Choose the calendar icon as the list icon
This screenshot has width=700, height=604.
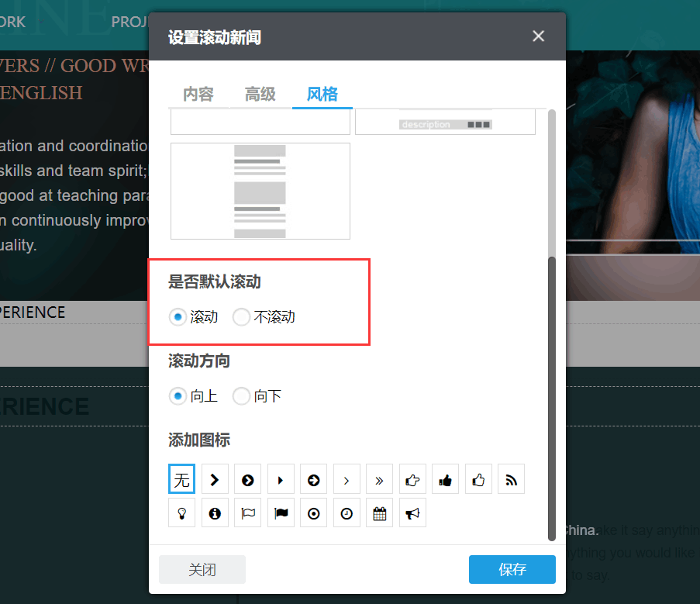pos(379,513)
